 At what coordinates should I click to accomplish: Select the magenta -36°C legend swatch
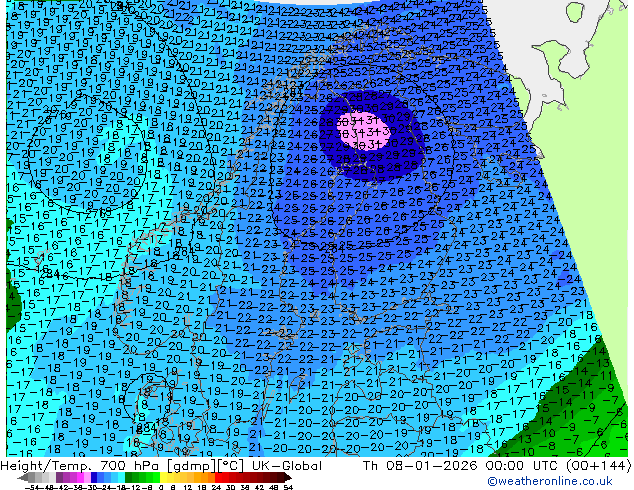(x=80, y=477)
